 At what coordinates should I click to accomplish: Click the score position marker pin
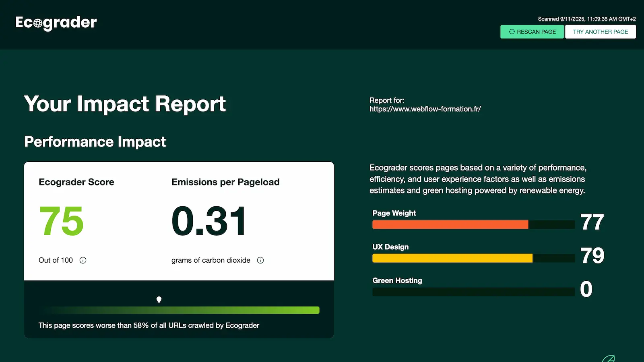(159, 300)
